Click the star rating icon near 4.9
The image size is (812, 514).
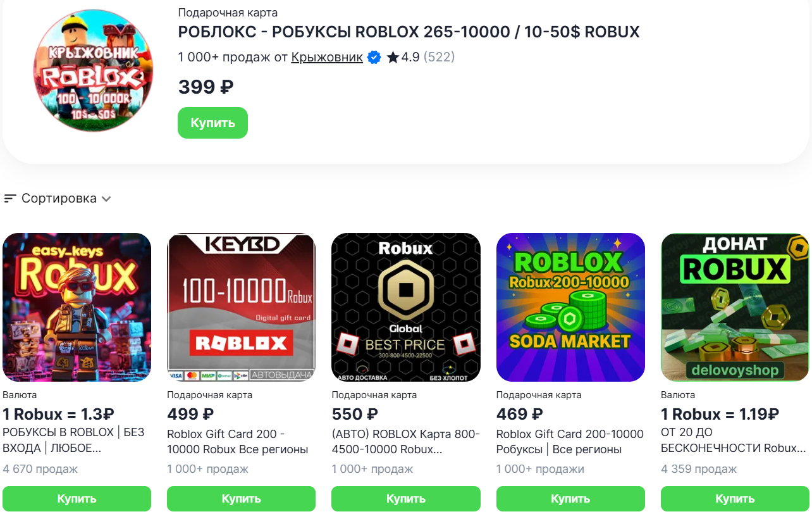(393, 58)
